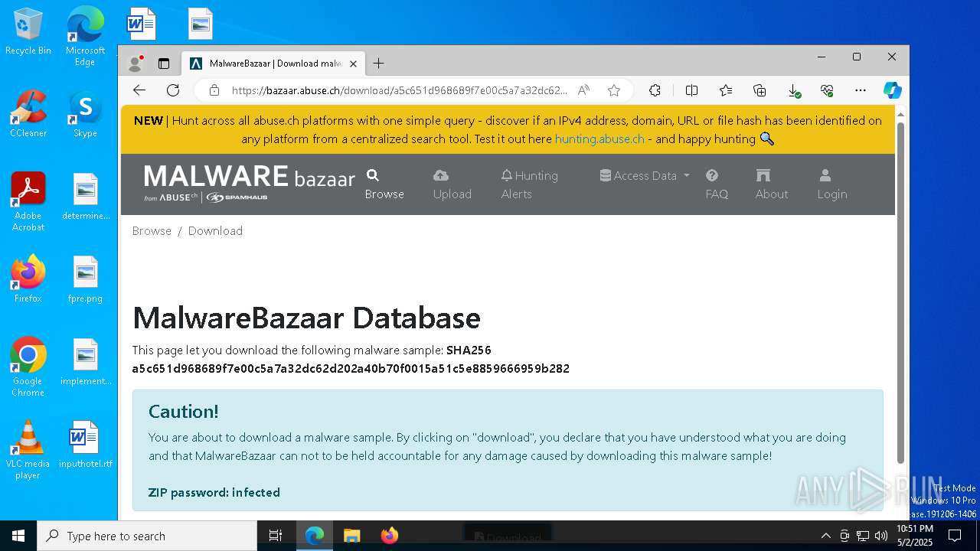
Task: Open the Login nav item
Action: click(831, 184)
